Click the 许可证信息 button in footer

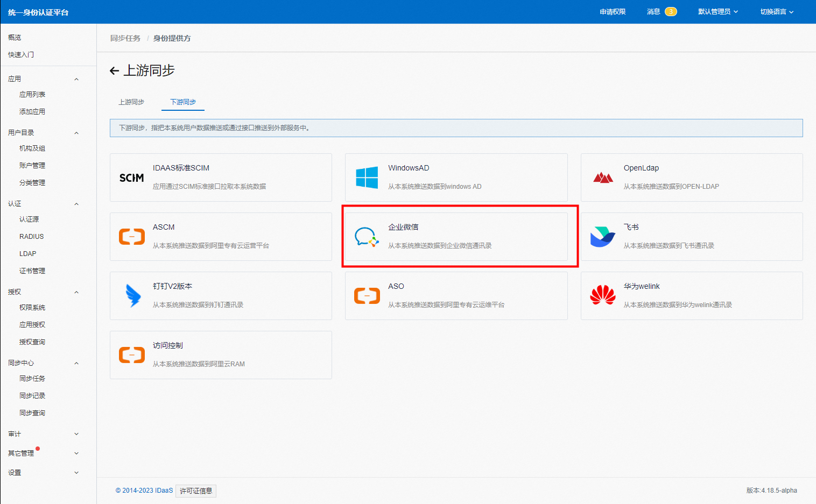196,491
